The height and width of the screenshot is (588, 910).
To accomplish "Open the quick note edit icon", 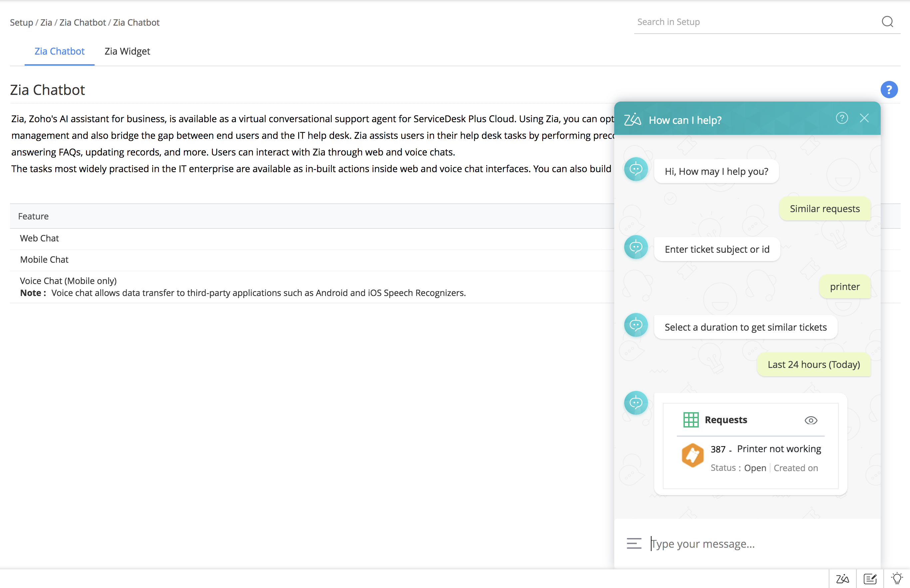I will pyautogui.click(x=870, y=579).
